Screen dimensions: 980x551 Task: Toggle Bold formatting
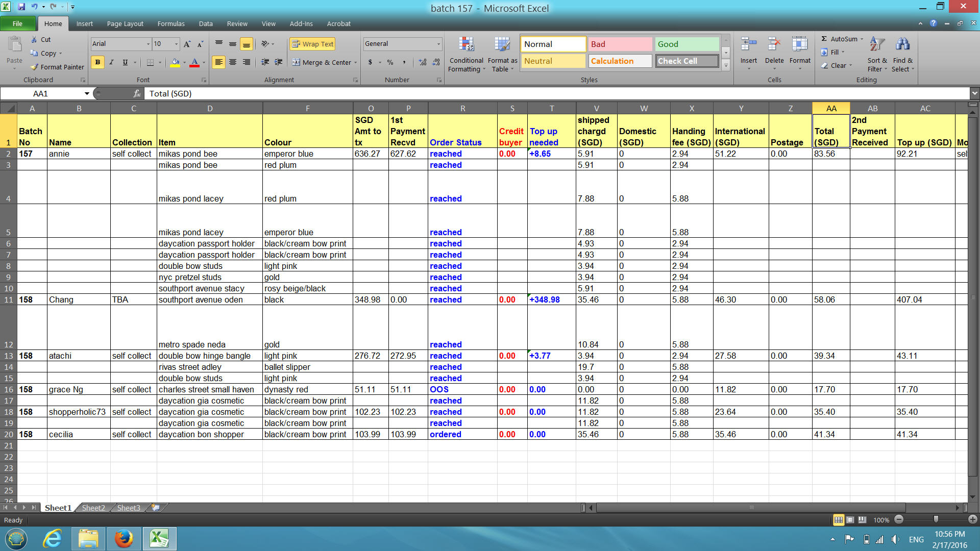[97, 62]
